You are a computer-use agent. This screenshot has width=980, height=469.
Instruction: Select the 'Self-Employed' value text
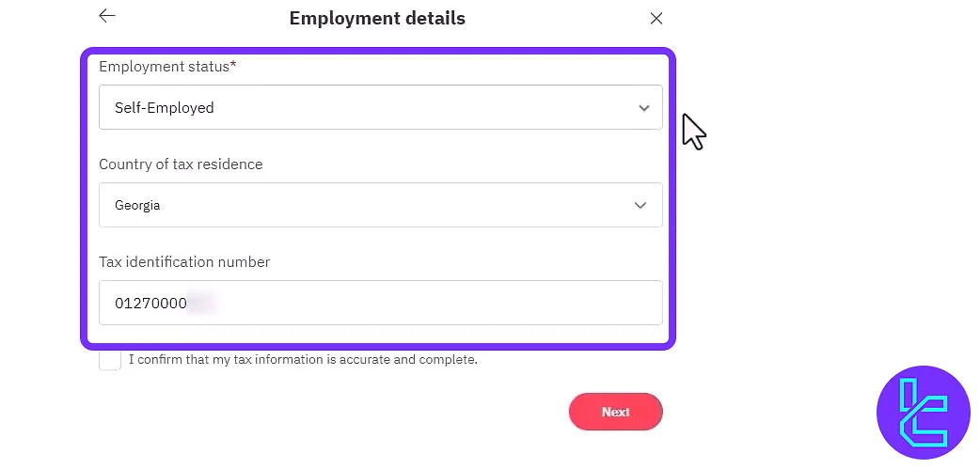tap(165, 108)
